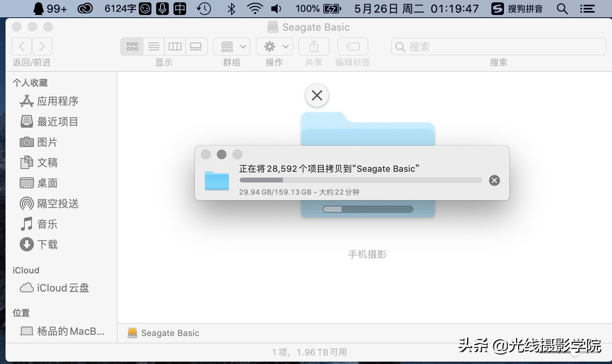The height and width of the screenshot is (364, 612).
Task: Open 应用程序 (Applications) in the sidebar
Action: 56,101
